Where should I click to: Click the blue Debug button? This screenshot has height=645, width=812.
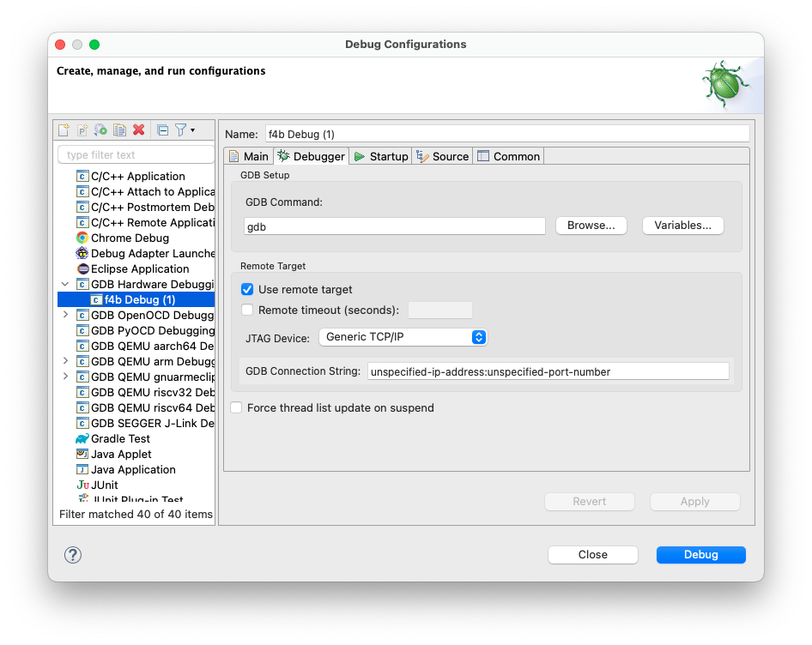click(701, 555)
